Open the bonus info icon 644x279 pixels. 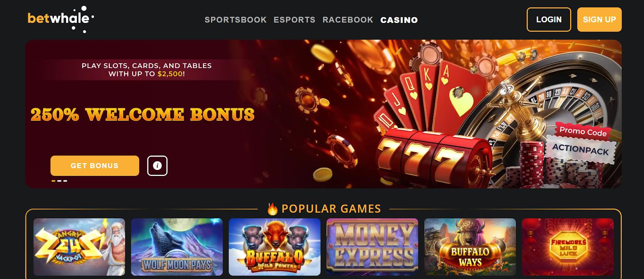coord(157,165)
